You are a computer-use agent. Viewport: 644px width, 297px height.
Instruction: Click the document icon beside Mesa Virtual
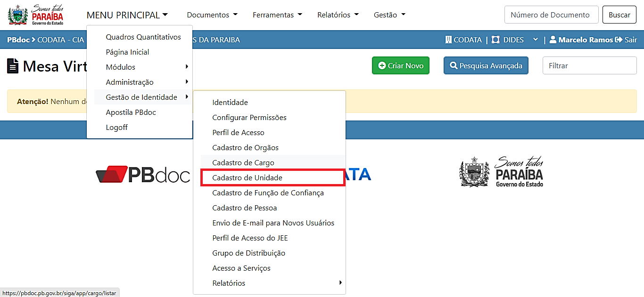coord(13,66)
